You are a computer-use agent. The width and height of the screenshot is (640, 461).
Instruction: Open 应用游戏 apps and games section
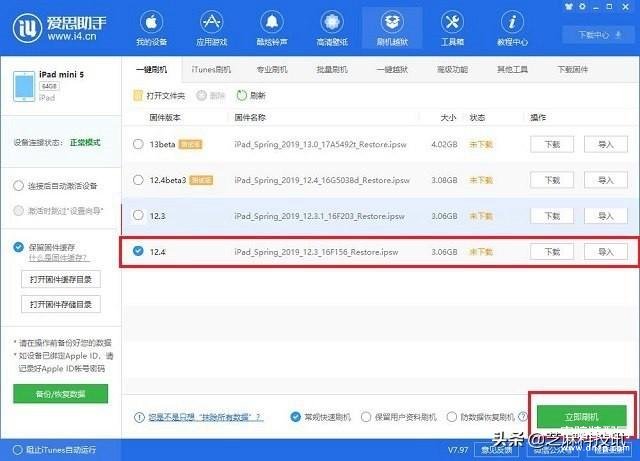[211, 29]
